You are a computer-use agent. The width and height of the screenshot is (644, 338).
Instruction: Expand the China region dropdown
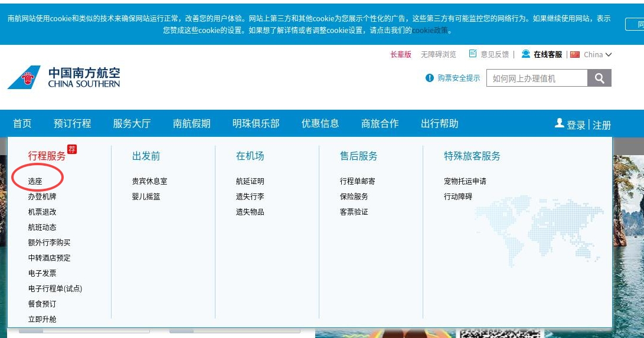point(609,54)
